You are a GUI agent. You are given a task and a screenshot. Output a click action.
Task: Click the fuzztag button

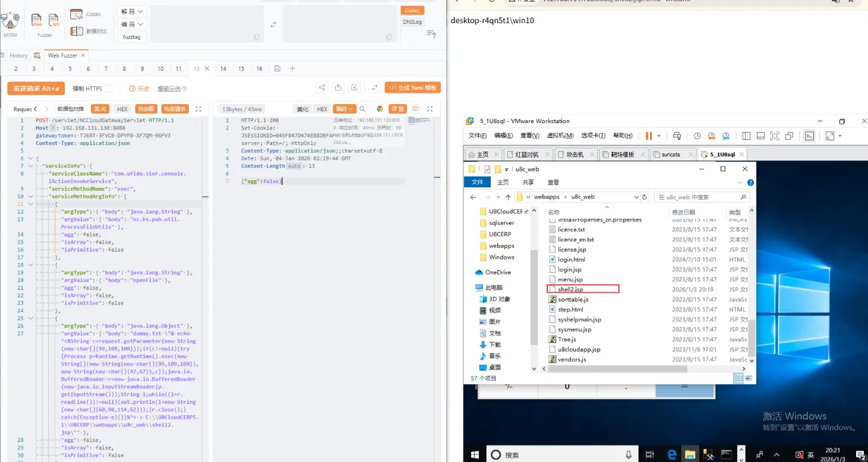click(132, 37)
